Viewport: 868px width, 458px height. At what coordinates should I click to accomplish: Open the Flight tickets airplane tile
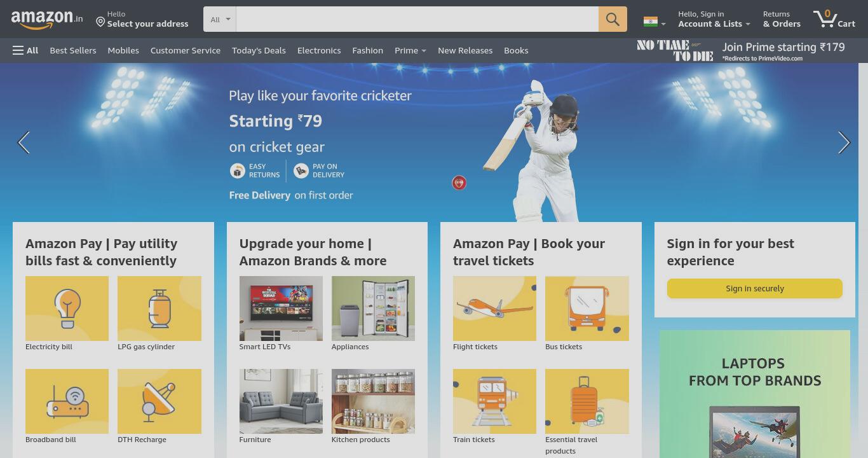pos(494,309)
